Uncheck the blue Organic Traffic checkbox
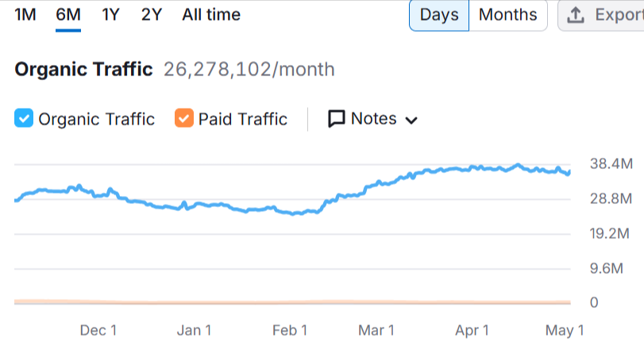Image resolution: width=644 pixels, height=357 pixels. click(24, 119)
